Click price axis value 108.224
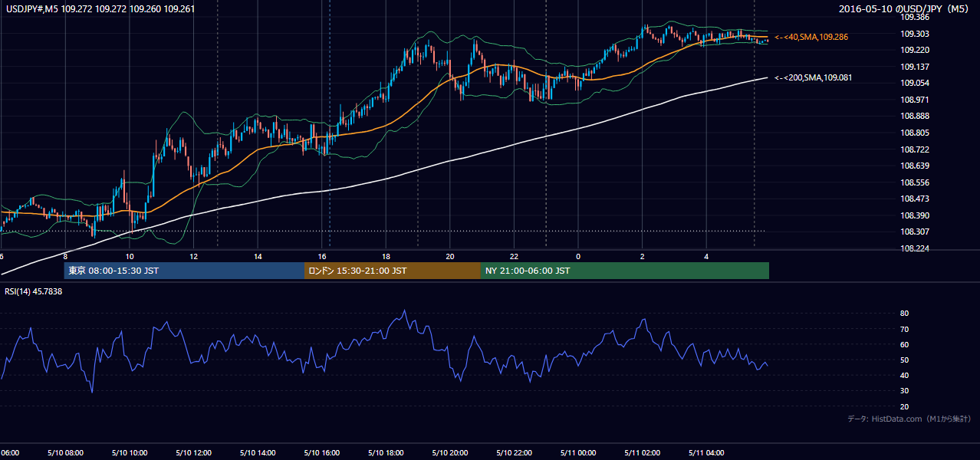The height and width of the screenshot is (460, 980). (915, 249)
